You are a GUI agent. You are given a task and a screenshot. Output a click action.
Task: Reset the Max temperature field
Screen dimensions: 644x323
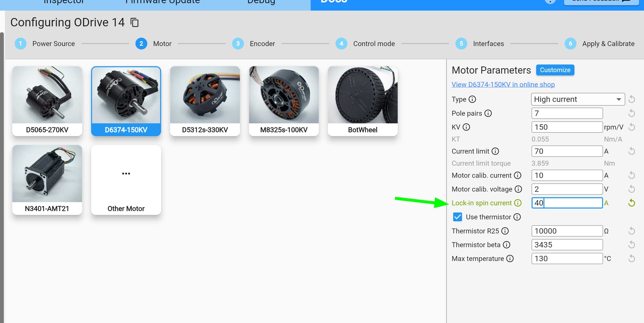631,259
